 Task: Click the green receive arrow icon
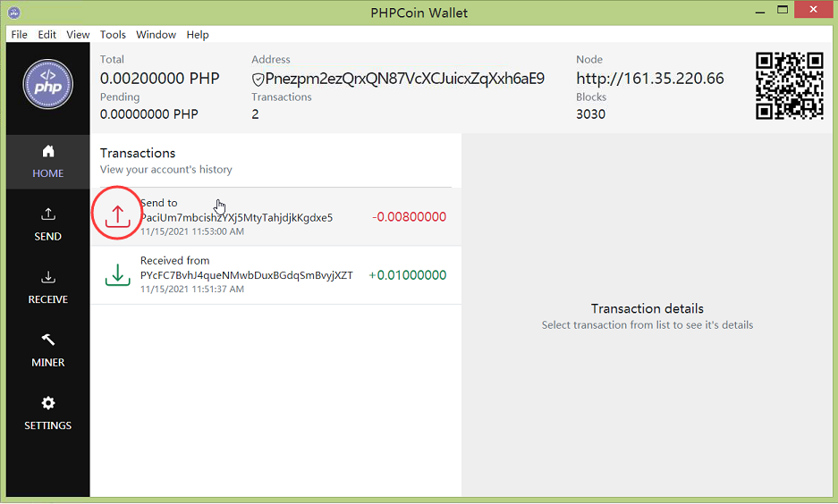pyautogui.click(x=117, y=275)
